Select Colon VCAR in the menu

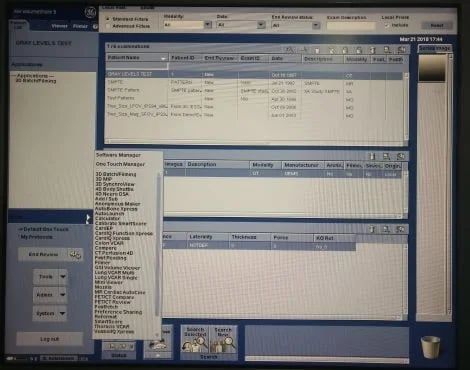tap(109, 243)
